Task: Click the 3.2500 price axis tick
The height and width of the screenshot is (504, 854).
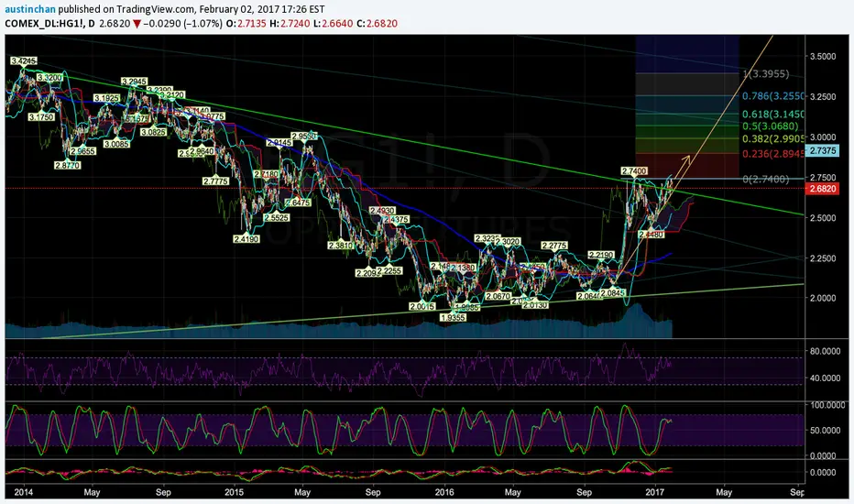Action: coord(823,96)
